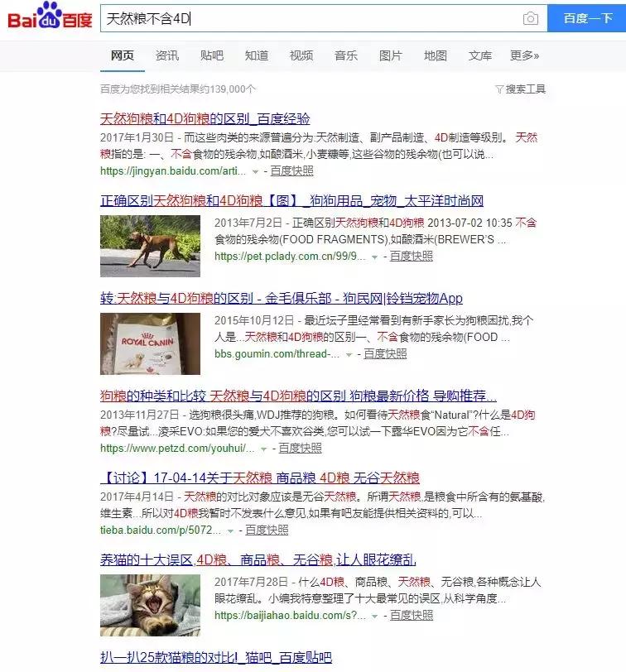Click the yawning kitten thumbnail
Image resolution: width=626 pixels, height=672 pixels.
150,605
